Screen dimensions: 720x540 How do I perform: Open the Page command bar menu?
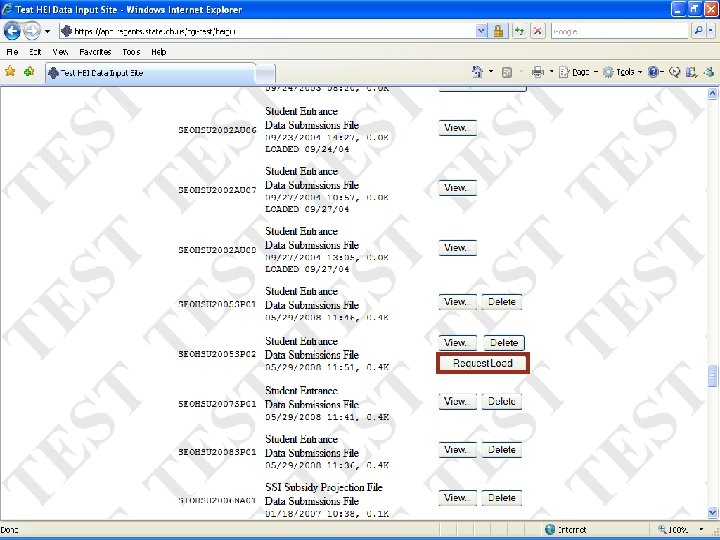point(578,72)
